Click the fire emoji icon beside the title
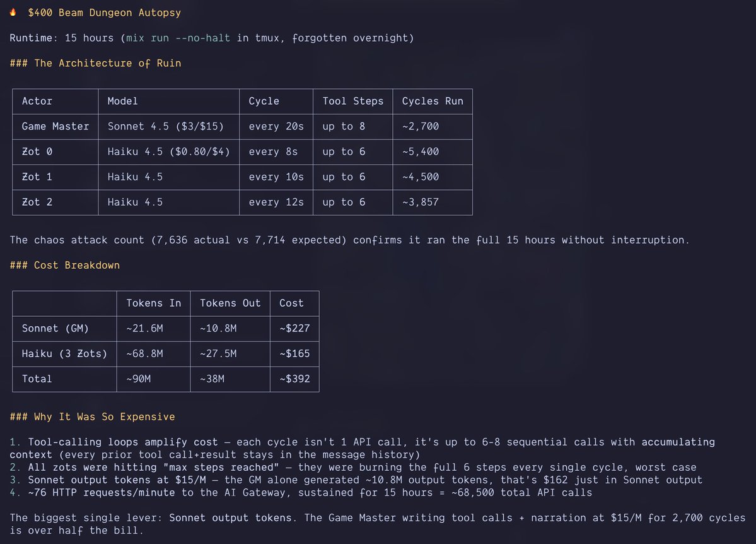Screen dimensions: 756x544 (13, 12)
